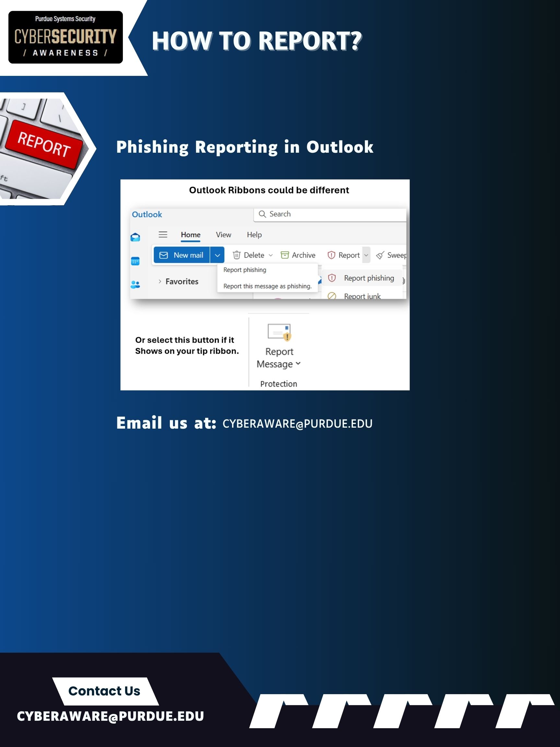The width and height of the screenshot is (560, 747).
Task: Select the Home tab
Action: pos(191,235)
